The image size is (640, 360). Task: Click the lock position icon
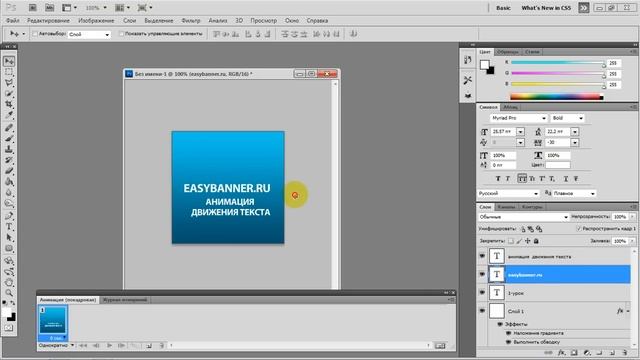point(528,241)
